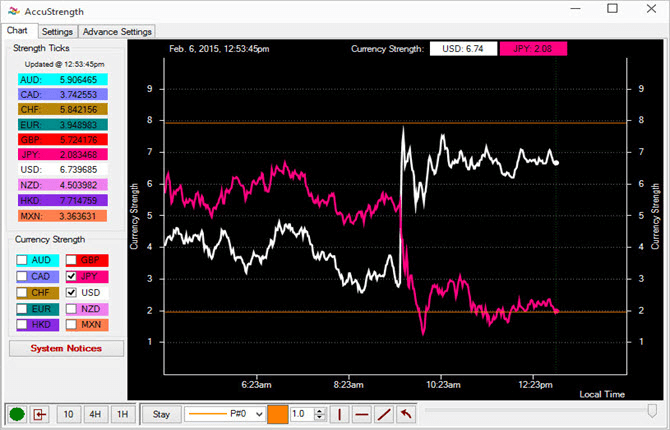
Task: Enable the MXN currency checkbox
Action: point(71,324)
